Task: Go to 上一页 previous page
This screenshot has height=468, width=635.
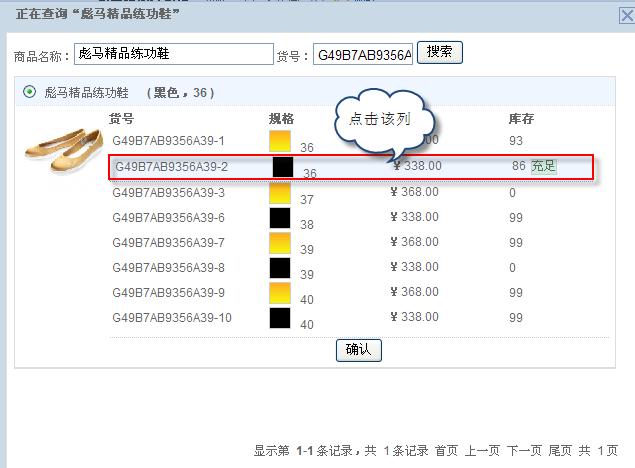Action: [482, 451]
